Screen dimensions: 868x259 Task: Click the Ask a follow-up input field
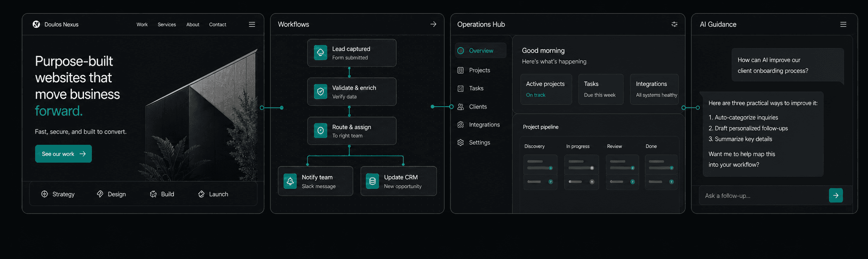coord(764,196)
